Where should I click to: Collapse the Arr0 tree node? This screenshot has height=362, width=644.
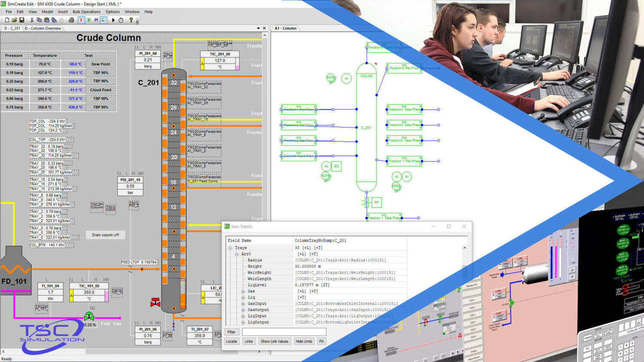coord(237,254)
